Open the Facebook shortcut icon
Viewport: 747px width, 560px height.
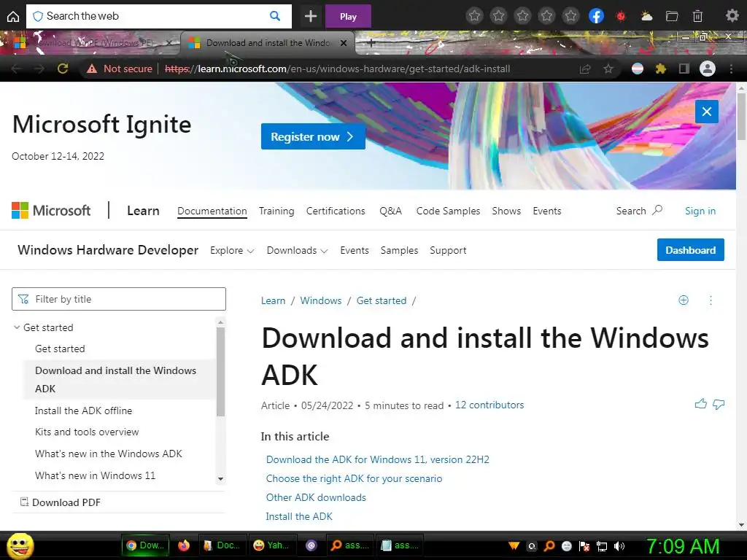[x=596, y=16]
